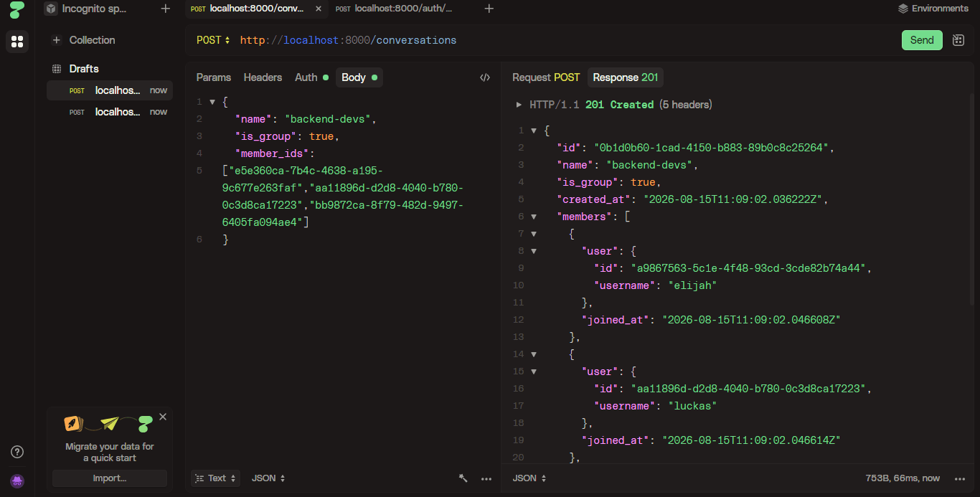Click the "elijah" username value
This screenshot has width=980, height=497.
point(692,285)
